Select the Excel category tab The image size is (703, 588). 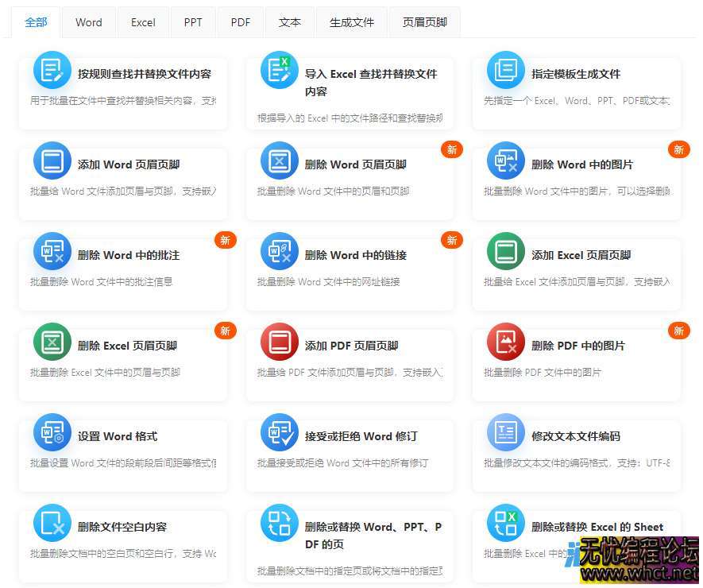(x=143, y=22)
